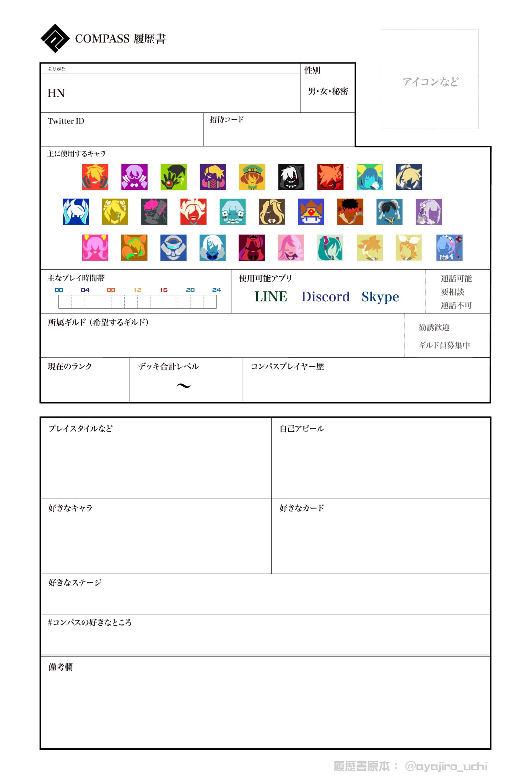Select 要相談 call option

tap(452, 292)
